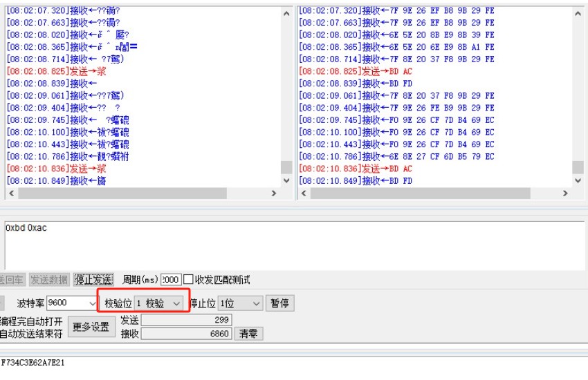Click down arrow of left log vertical scrollbar

[286, 180]
